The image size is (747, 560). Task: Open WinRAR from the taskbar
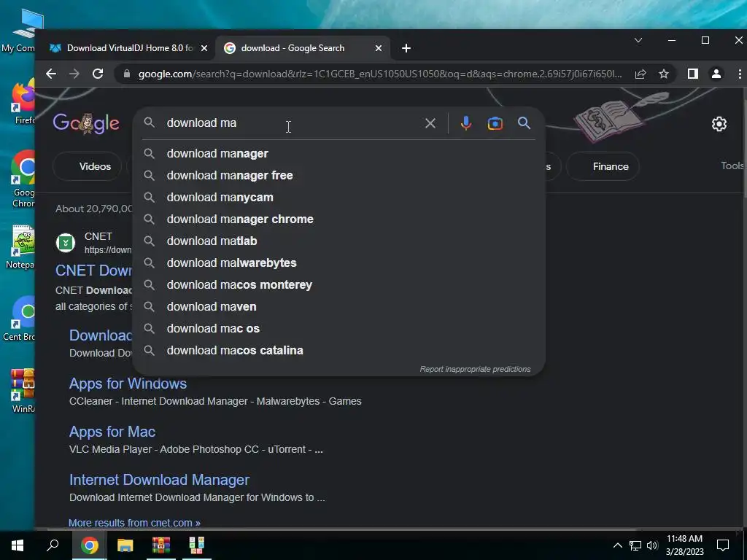point(161,545)
